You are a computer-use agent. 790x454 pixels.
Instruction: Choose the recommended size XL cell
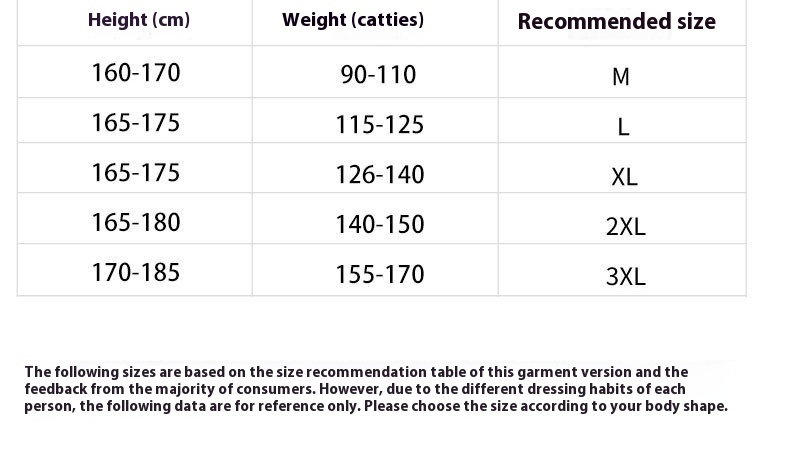pyautogui.click(x=624, y=177)
